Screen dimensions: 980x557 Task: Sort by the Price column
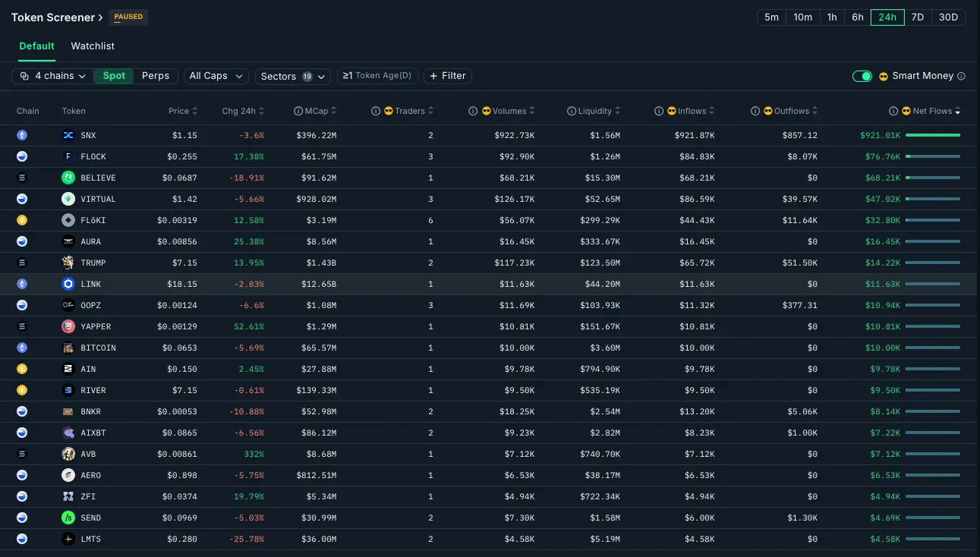(x=183, y=111)
